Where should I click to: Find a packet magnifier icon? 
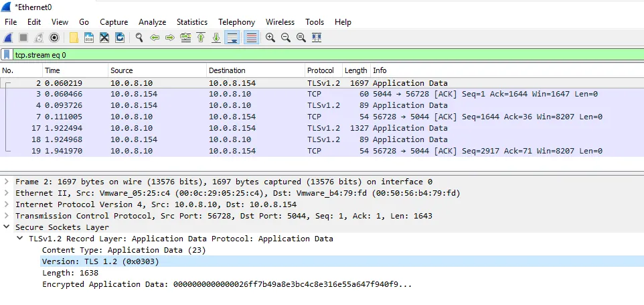click(139, 38)
